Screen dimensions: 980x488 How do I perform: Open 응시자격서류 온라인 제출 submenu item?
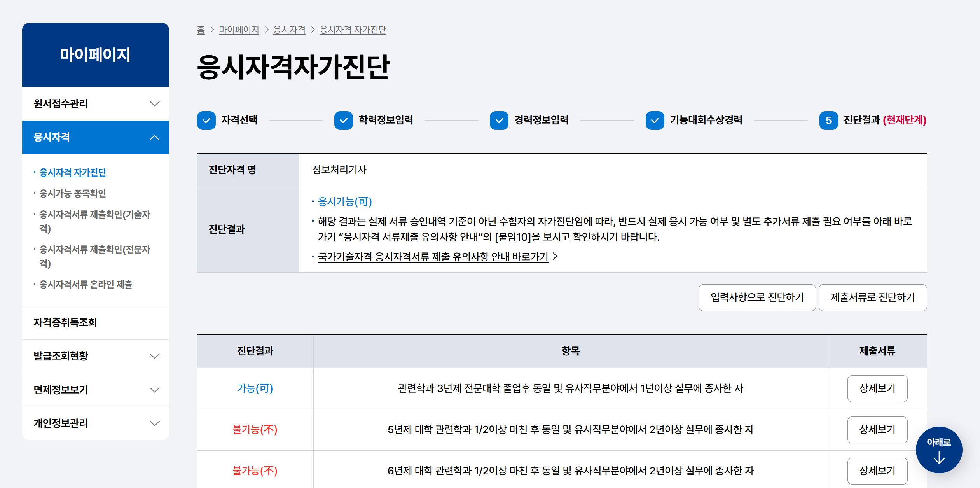(x=86, y=284)
